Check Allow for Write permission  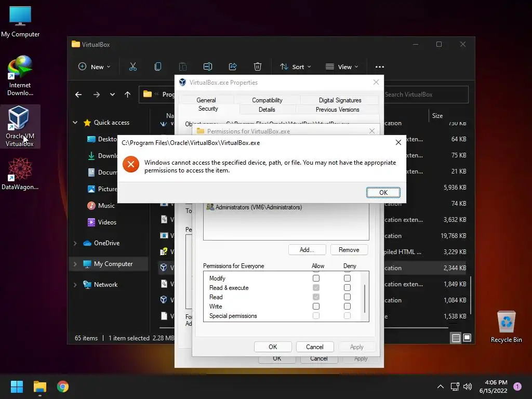(x=316, y=307)
